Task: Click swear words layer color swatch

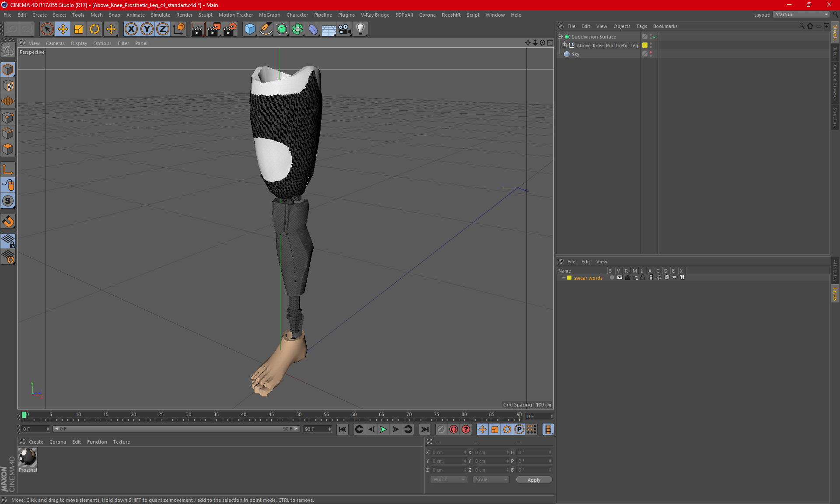Action: [x=569, y=278]
